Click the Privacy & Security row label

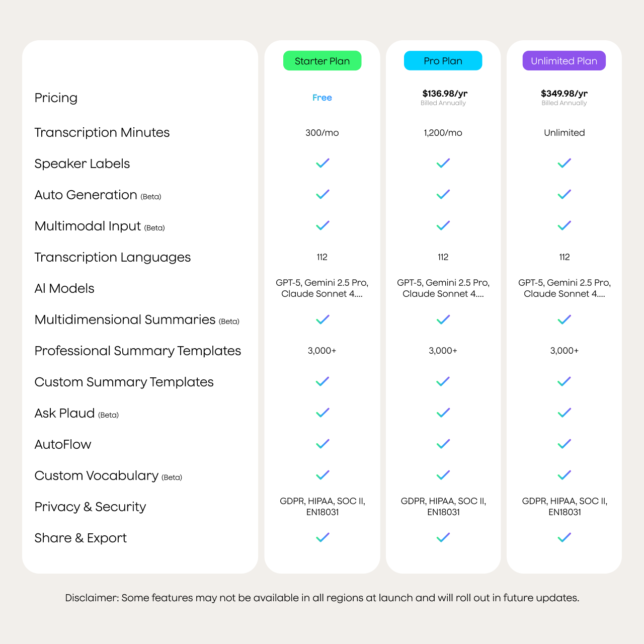click(x=90, y=507)
